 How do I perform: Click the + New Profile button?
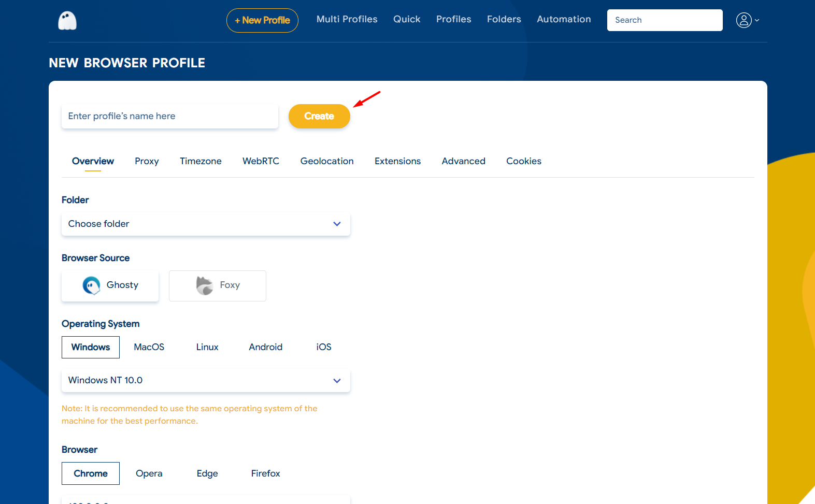pos(262,20)
